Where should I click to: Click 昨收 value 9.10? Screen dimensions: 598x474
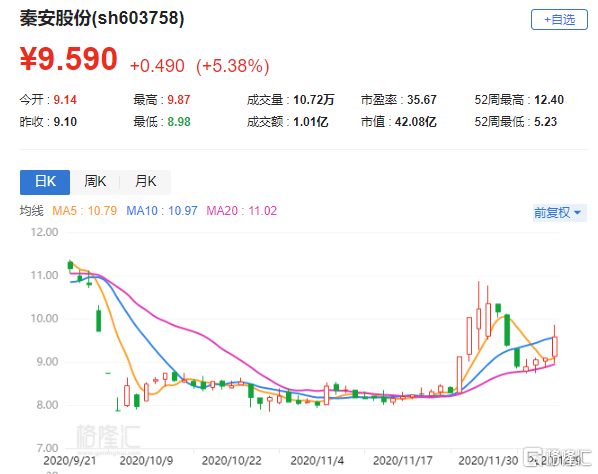[65, 122]
